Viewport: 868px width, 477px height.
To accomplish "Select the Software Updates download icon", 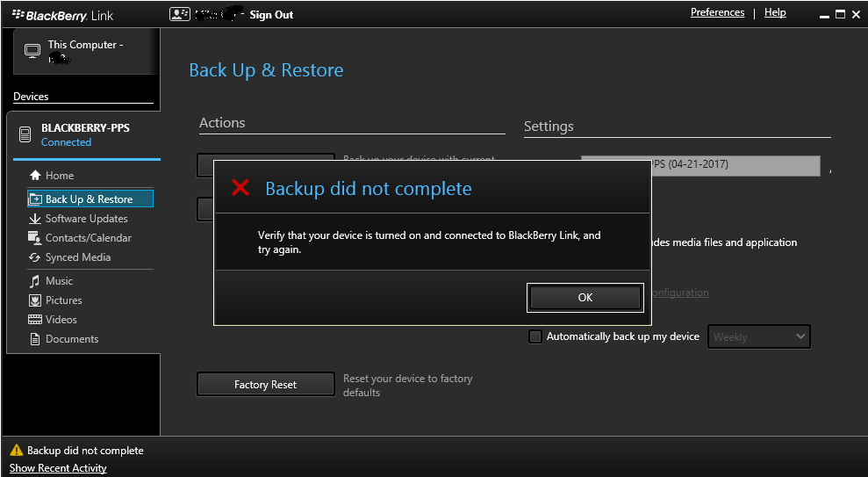I will click(35, 219).
